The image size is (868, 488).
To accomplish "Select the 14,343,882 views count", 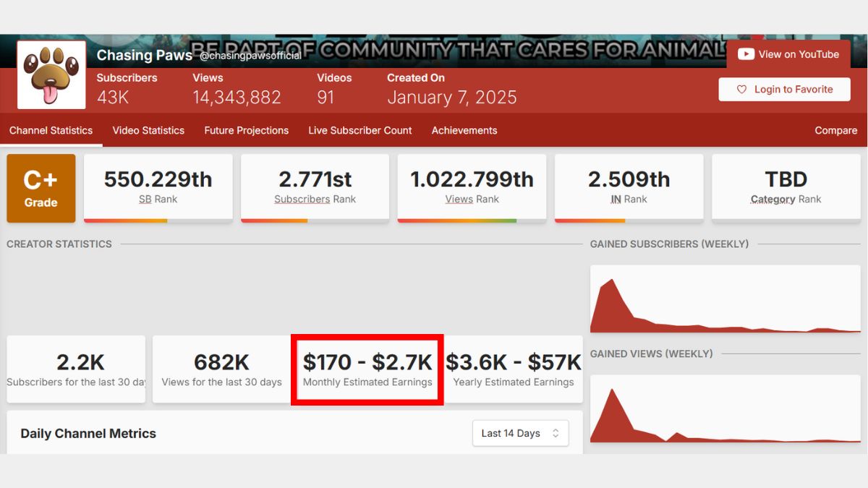I will [x=237, y=97].
